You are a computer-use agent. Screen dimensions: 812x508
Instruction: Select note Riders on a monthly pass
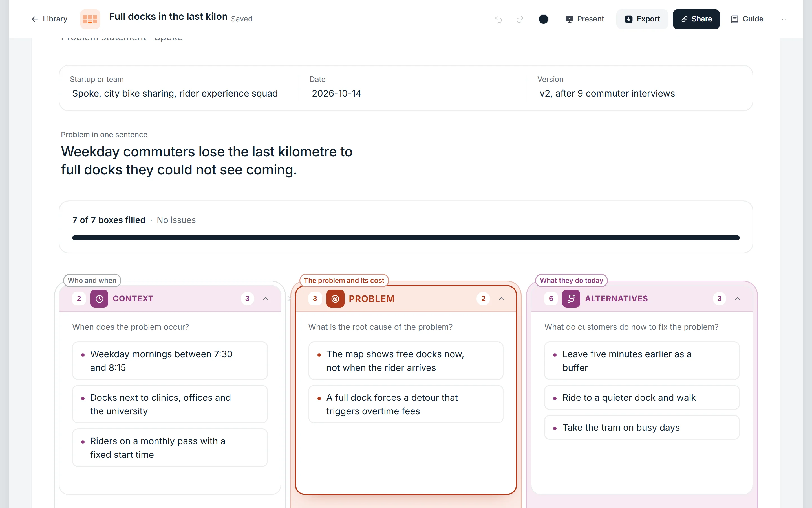(x=170, y=448)
